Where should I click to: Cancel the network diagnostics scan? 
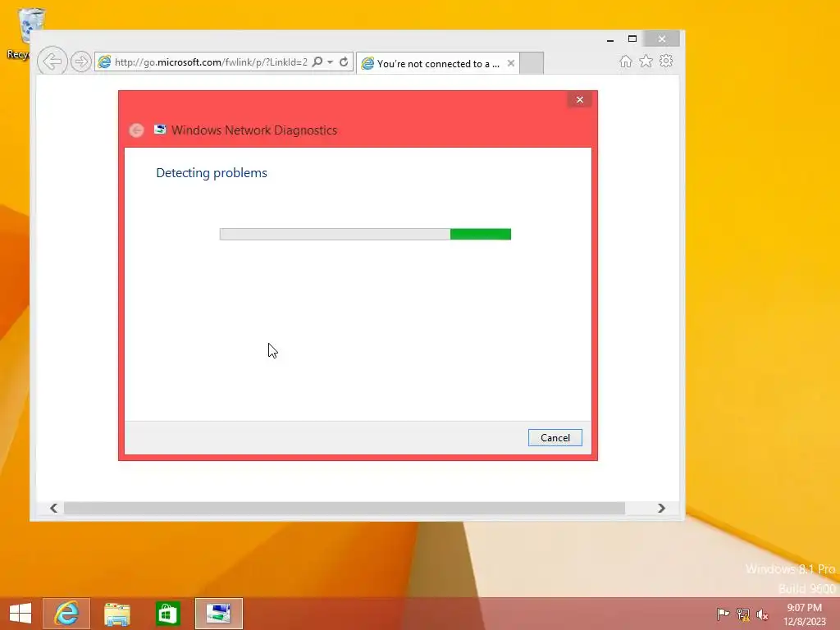pyautogui.click(x=555, y=438)
